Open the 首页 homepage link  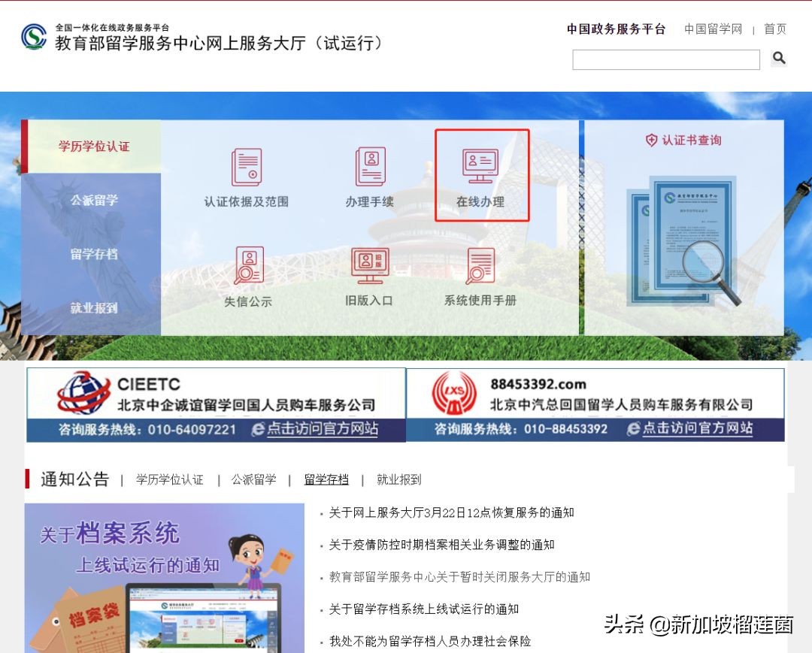775,29
